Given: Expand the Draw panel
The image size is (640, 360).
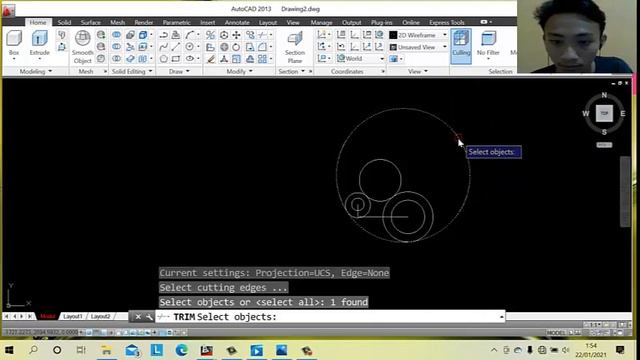Looking at the screenshot, I should [179, 71].
